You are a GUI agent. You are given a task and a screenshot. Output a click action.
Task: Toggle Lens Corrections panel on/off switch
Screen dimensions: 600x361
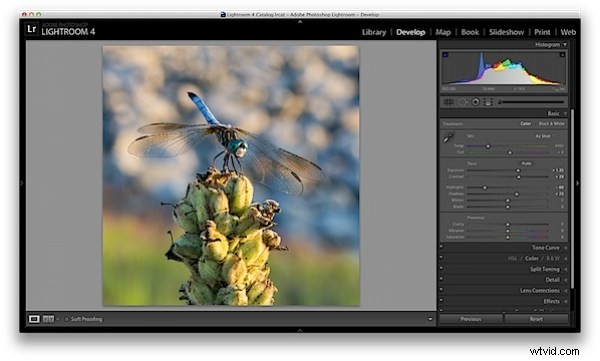click(441, 290)
